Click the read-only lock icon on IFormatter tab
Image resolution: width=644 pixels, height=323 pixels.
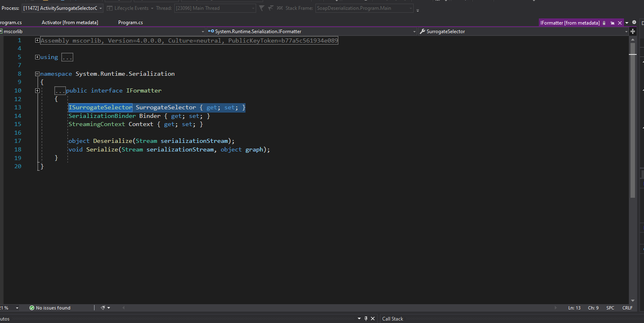click(604, 23)
